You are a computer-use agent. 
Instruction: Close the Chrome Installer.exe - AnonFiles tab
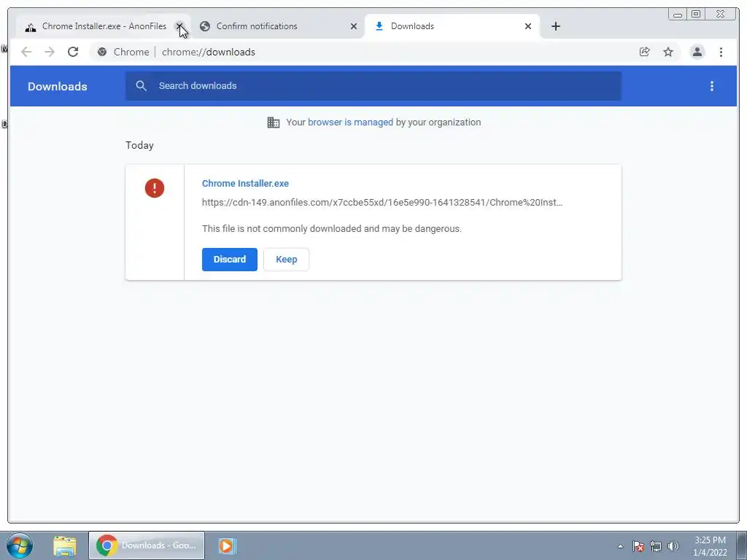tap(179, 26)
